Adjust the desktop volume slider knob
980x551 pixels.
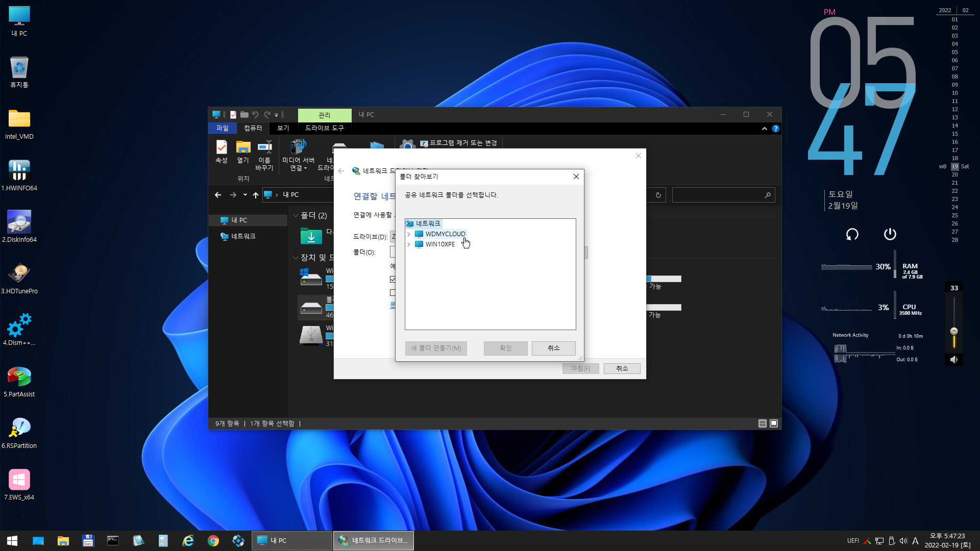click(x=954, y=331)
